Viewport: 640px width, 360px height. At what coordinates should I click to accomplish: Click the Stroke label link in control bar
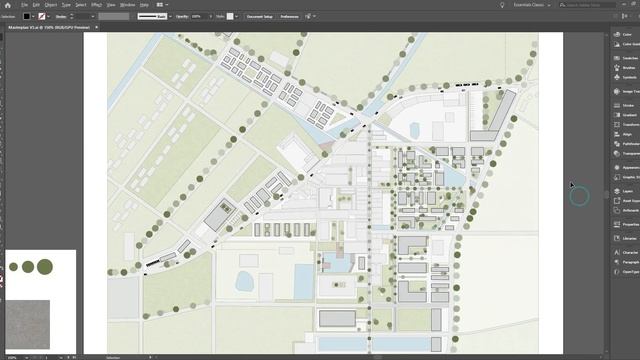click(61, 16)
